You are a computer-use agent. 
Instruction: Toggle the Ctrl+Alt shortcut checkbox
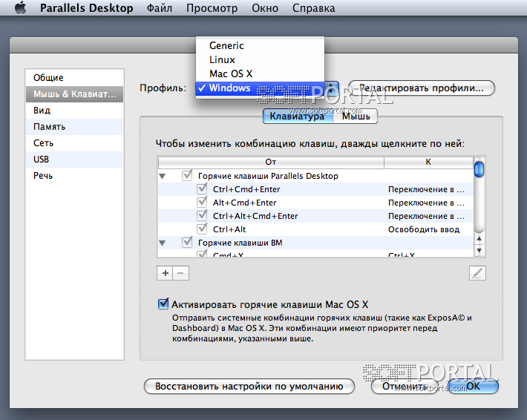[x=202, y=229]
